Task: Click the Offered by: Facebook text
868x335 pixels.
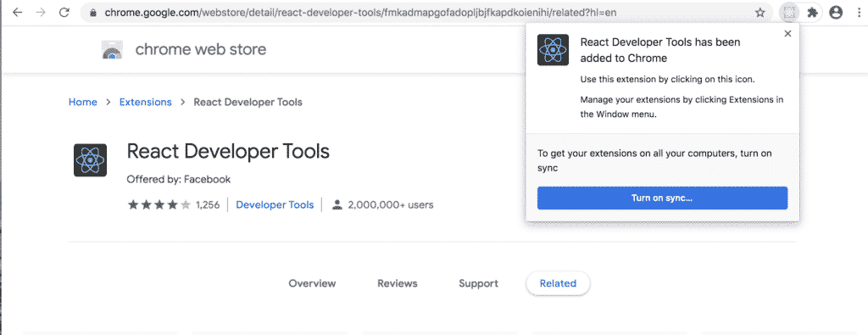Action: pos(178,180)
